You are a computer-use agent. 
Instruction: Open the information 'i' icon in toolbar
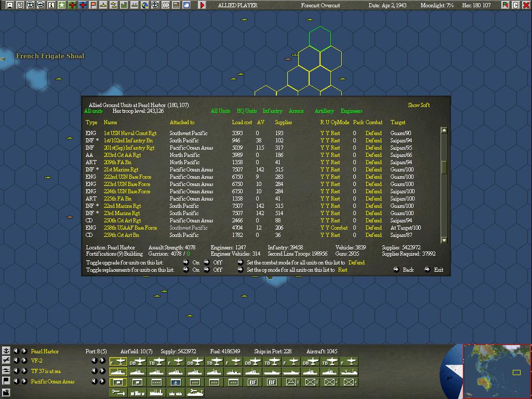coord(51,5)
